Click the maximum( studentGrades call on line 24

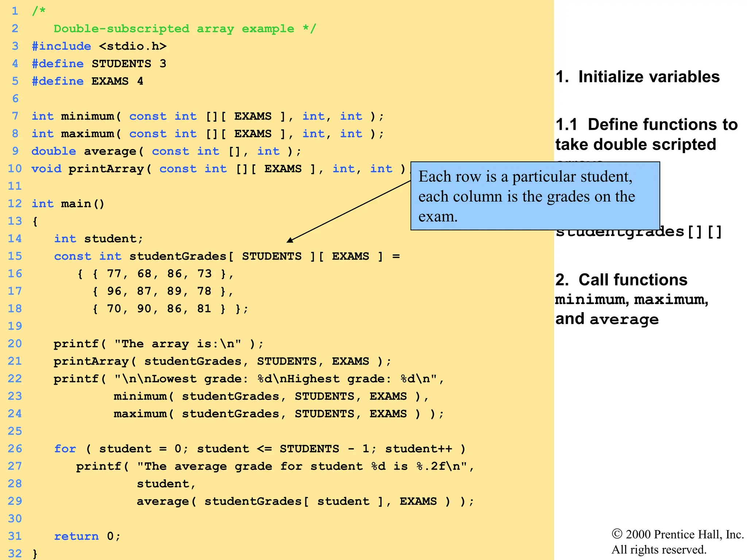tap(279, 414)
